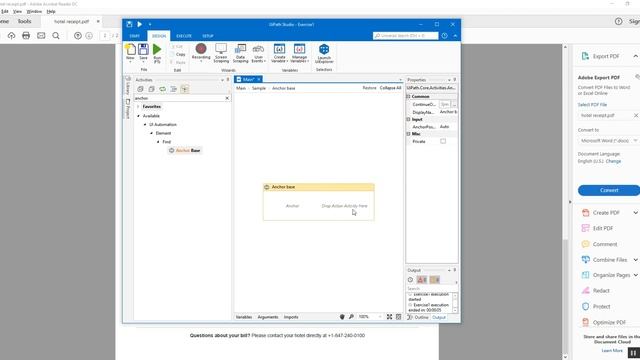This screenshot has height=360, width=640.
Task: Click the Save icon in UiPath ribbon
Action: 143,50
